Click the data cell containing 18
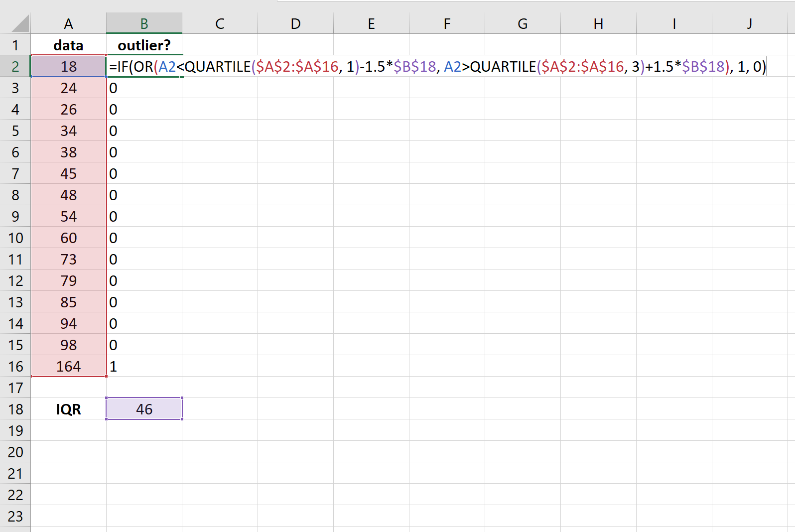This screenshot has width=795, height=532. 68,67
